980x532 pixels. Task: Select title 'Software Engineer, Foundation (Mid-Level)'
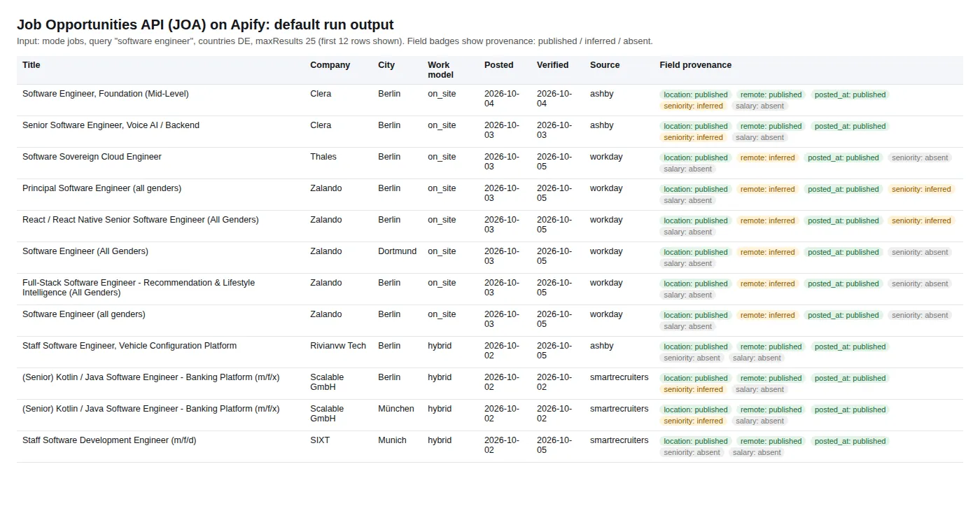[106, 94]
